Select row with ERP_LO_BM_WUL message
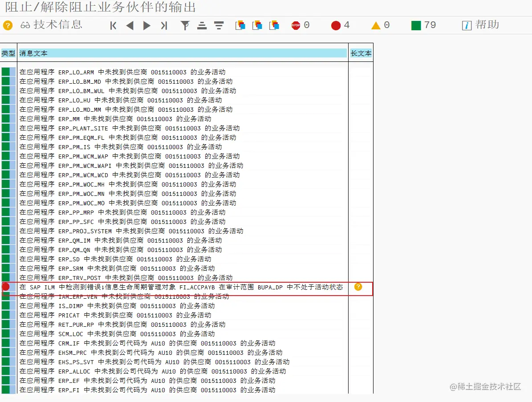The image size is (532, 402). click(x=128, y=91)
